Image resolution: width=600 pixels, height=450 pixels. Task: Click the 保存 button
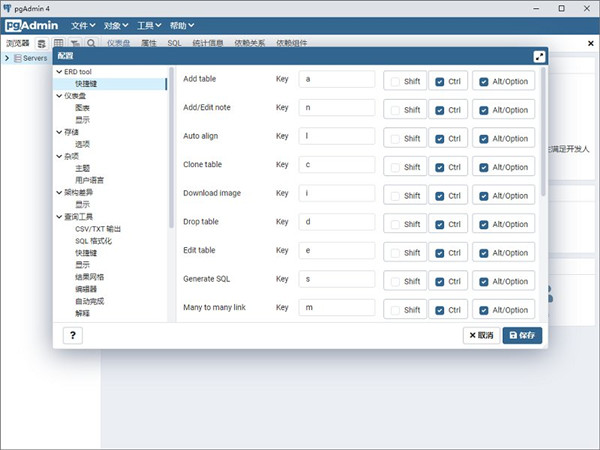(x=522, y=335)
